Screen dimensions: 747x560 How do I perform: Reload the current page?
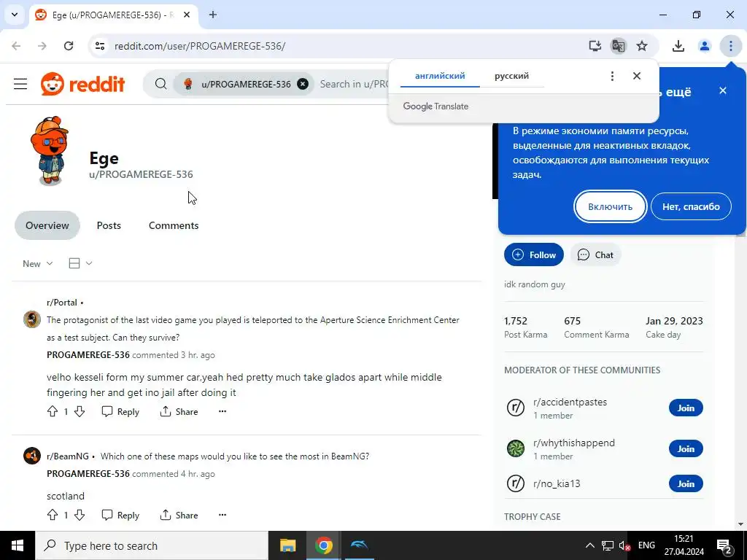coord(69,46)
